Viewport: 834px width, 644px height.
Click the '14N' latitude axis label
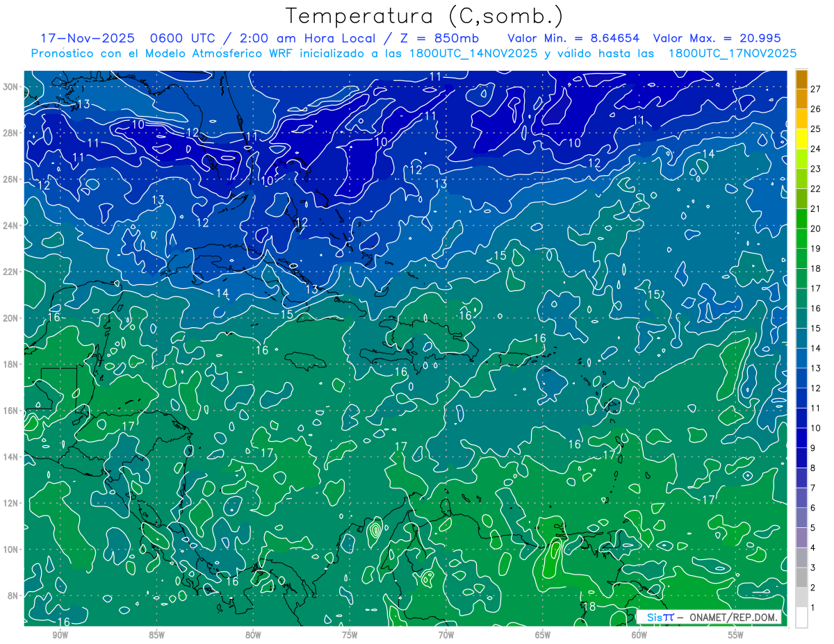(x=11, y=456)
